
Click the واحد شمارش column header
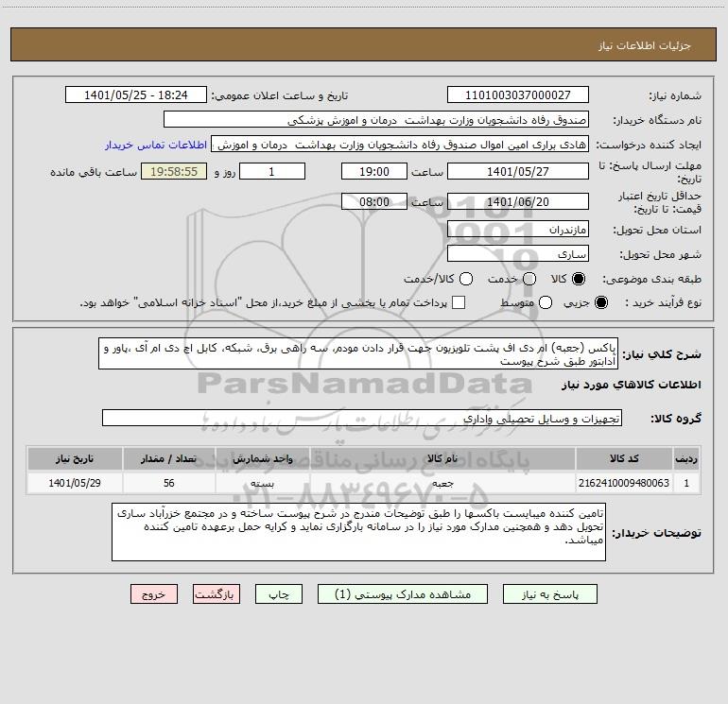point(263,458)
